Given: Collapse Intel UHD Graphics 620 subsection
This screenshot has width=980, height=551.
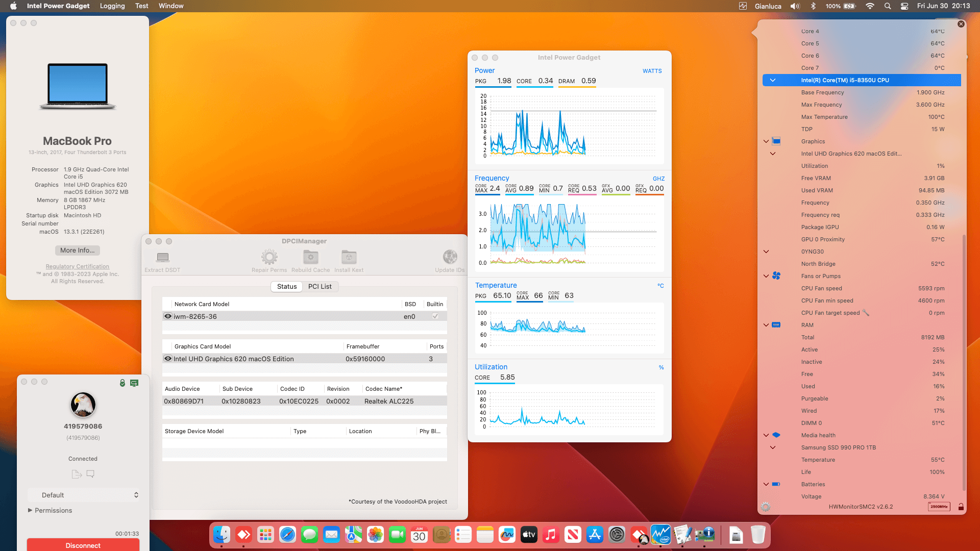Looking at the screenshot, I should [773, 154].
